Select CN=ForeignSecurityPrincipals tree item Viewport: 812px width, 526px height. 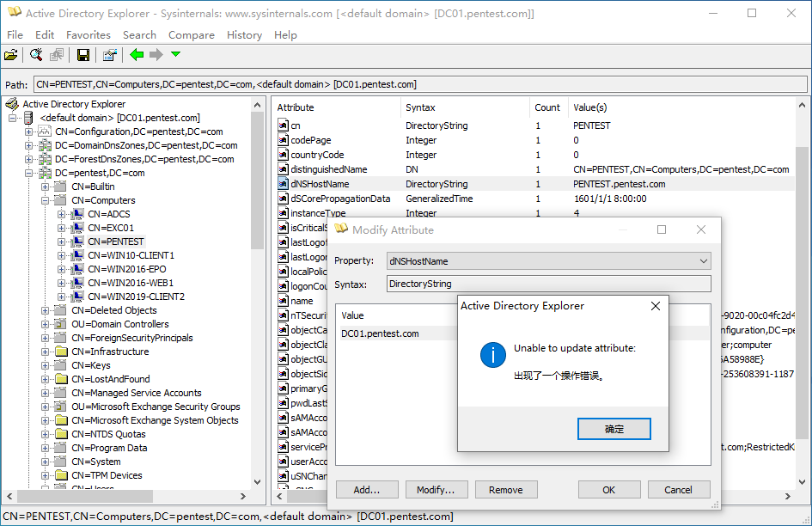click(132, 338)
